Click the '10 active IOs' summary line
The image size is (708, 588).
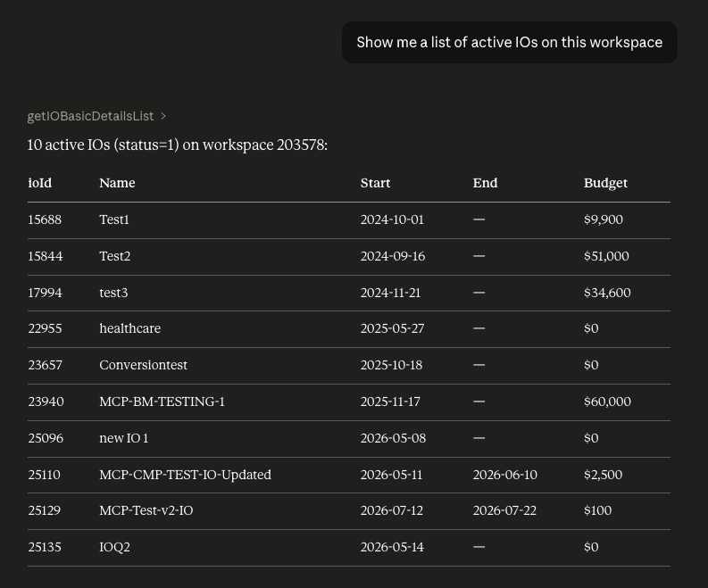coord(178,145)
